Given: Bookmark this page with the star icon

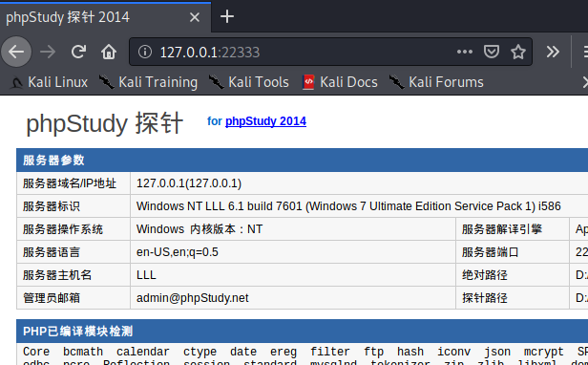Looking at the screenshot, I should [518, 52].
